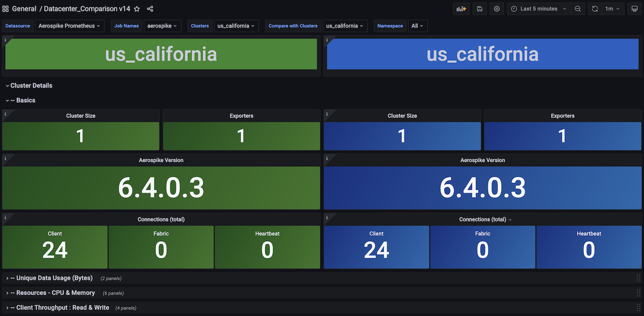The image size is (644, 316).
Task: Open the Job Names aerospike dropdown
Action: [163, 26]
